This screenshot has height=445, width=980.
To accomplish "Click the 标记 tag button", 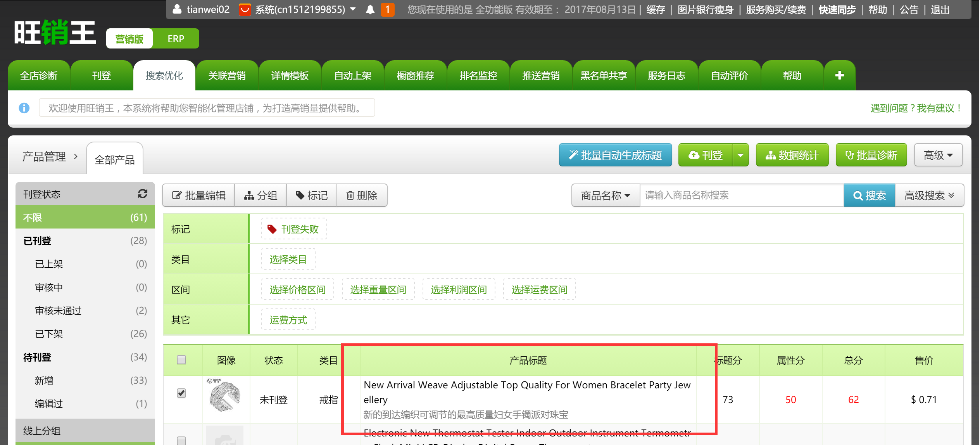I will coord(312,195).
